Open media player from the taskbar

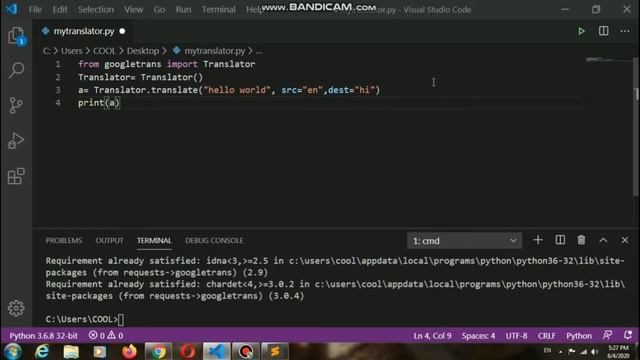click(100, 351)
